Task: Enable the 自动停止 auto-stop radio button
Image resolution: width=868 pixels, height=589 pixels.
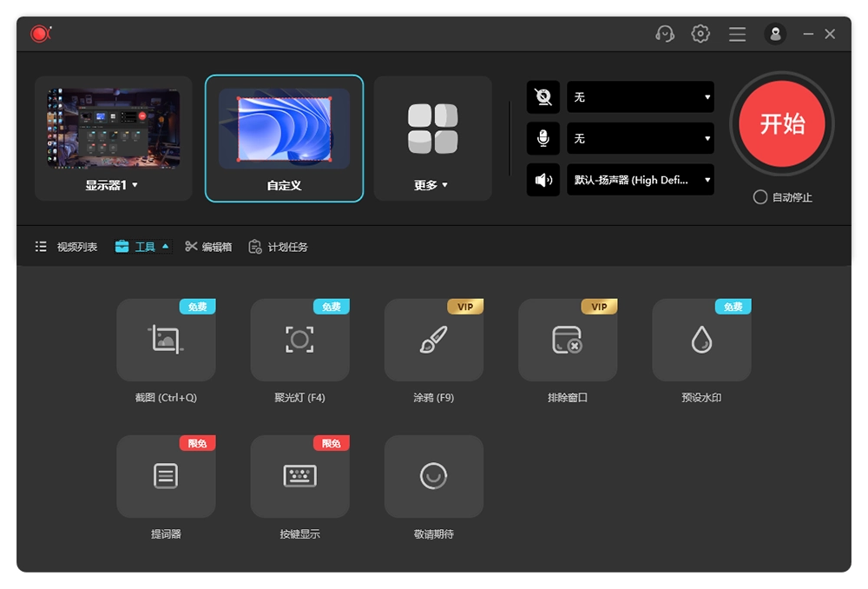Action: (760, 197)
